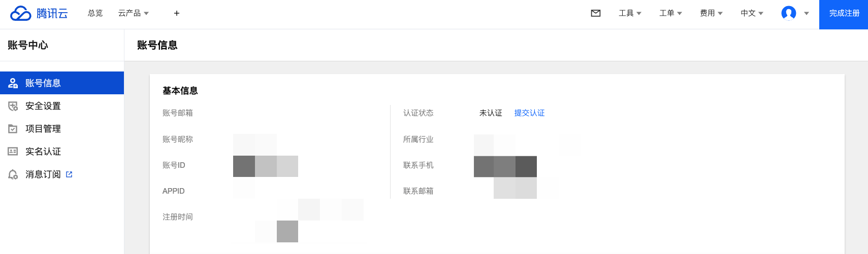The width and height of the screenshot is (868, 254).
Task: Click the 实名认证 ID card icon
Action: pyautogui.click(x=13, y=152)
